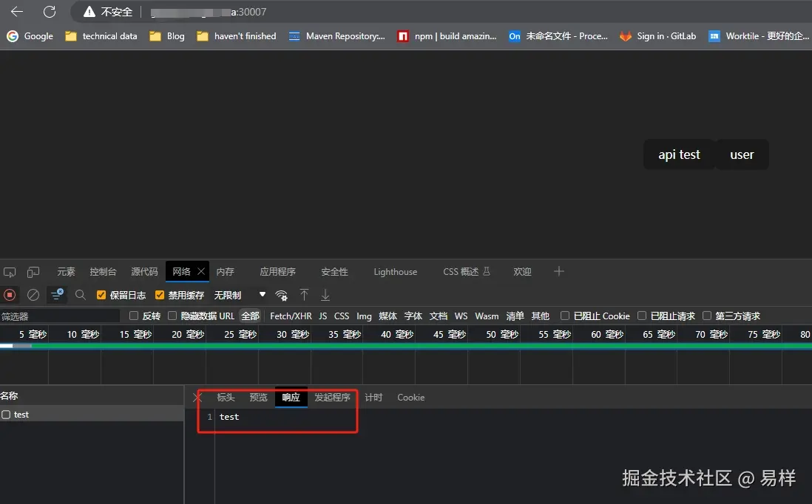The width and height of the screenshot is (812, 504).
Task: Filter requests by Fetch/XHR
Action: click(291, 316)
